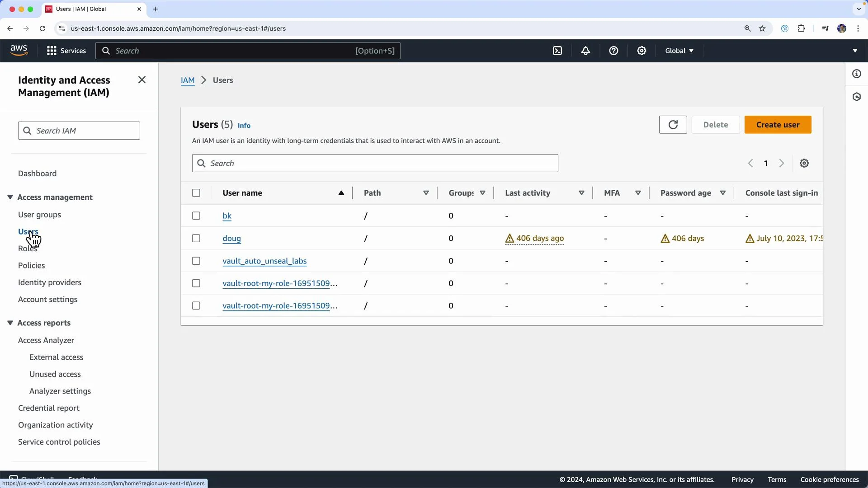
Task: Open user doug details
Action: (x=231, y=239)
